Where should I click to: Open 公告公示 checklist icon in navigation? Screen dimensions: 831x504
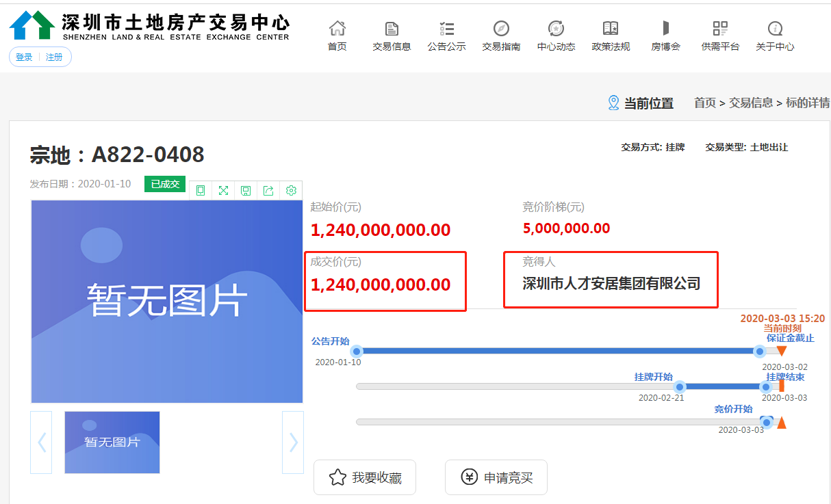tap(447, 28)
